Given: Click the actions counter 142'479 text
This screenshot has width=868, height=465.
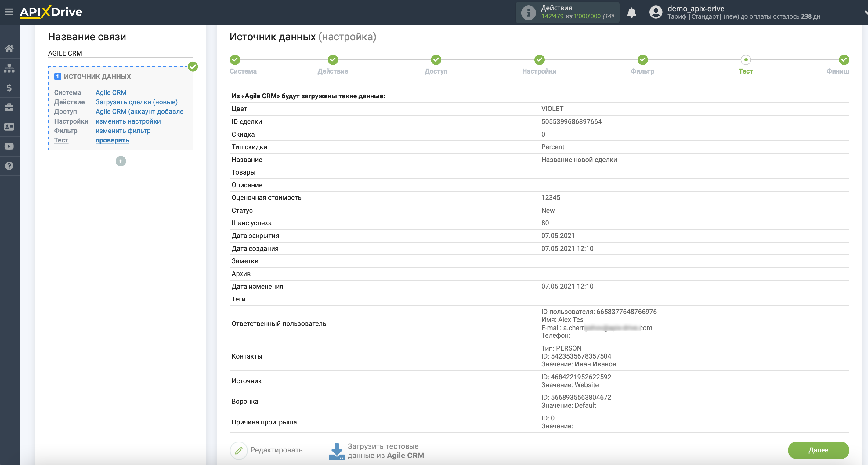Looking at the screenshot, I should (552, 16).
